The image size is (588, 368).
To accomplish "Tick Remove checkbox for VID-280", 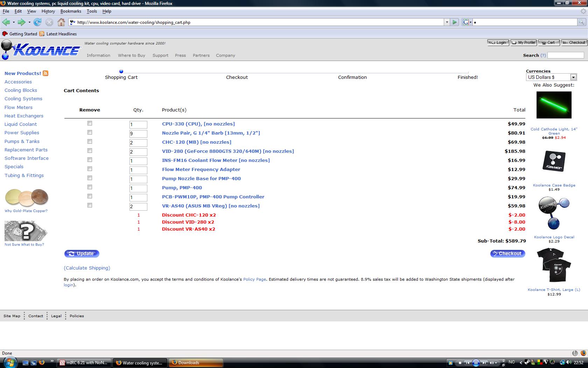I will [x=90, y=151].
